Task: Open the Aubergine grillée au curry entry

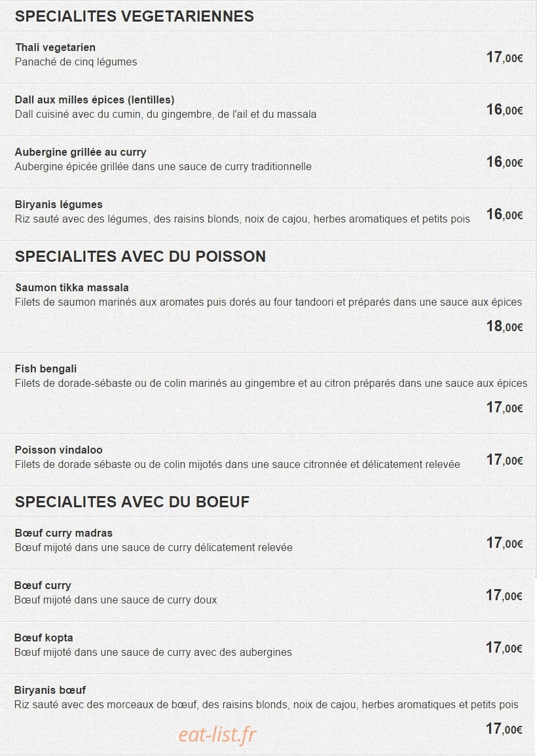Action: tap(81, 153)
